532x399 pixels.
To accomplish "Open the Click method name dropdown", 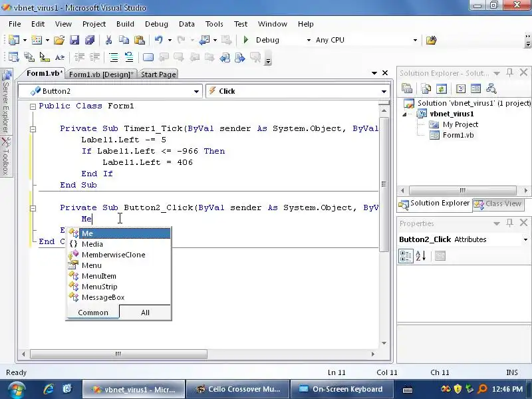I will point(384,91).
